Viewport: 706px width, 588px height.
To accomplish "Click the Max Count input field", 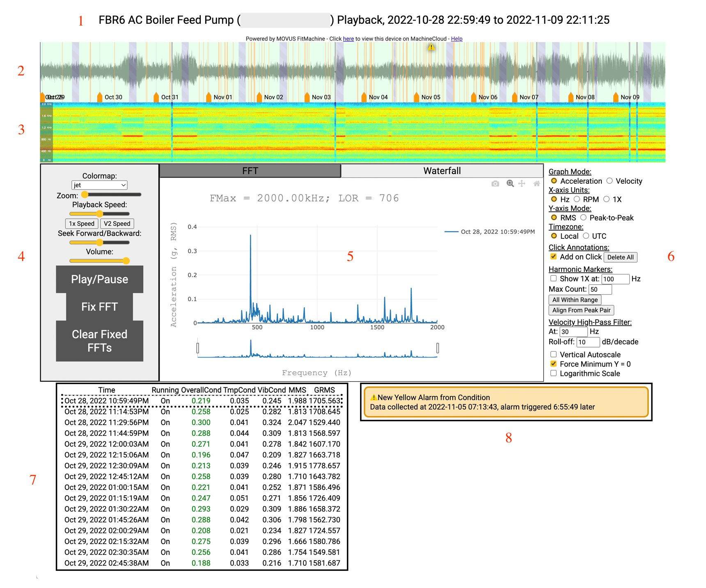I will coord(600,289).
